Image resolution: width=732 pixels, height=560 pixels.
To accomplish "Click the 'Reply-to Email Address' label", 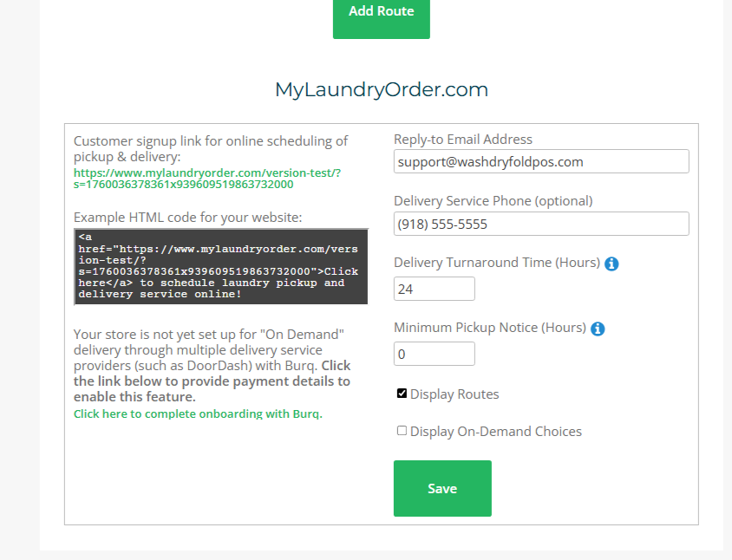I will pos(462,139).
